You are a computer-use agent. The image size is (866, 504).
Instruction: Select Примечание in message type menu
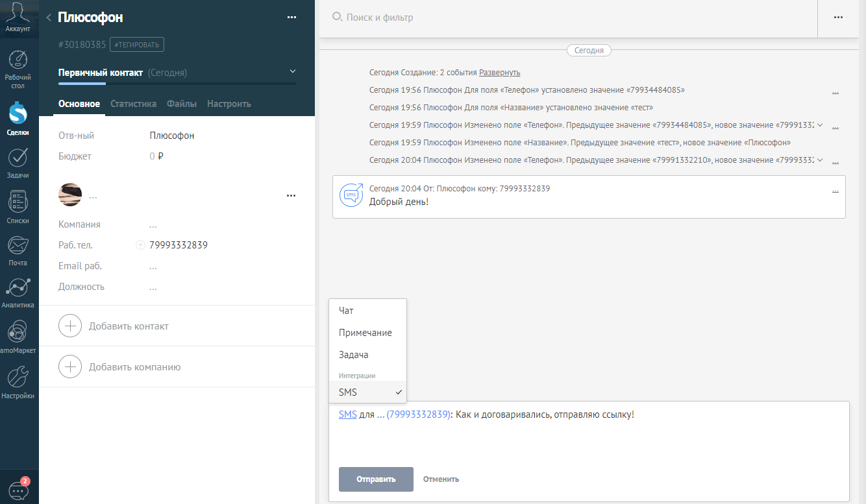click(x=367, y=333)
